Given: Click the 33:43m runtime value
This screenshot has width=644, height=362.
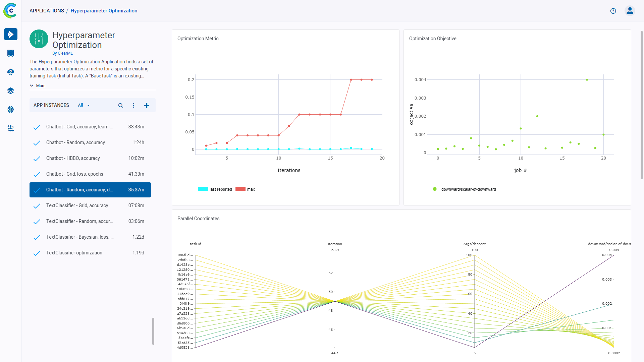Looking at the screenshot, I should pyautogui.click(x=136, y=127).
